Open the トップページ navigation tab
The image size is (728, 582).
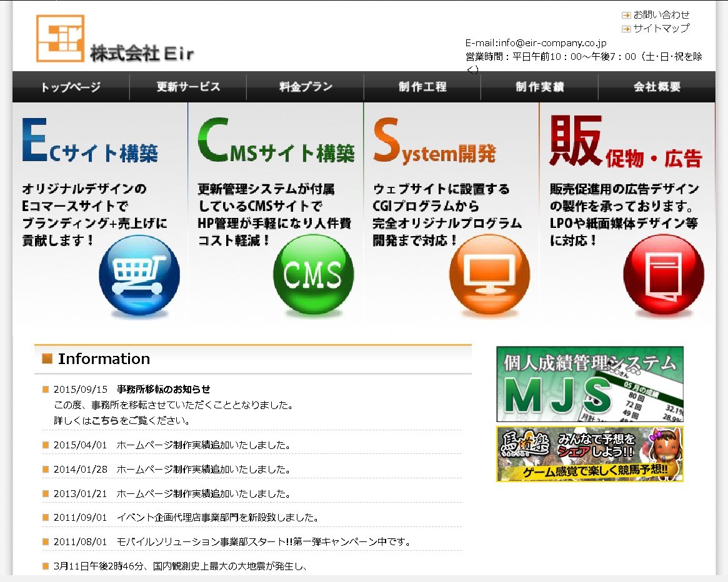(71, 87)
